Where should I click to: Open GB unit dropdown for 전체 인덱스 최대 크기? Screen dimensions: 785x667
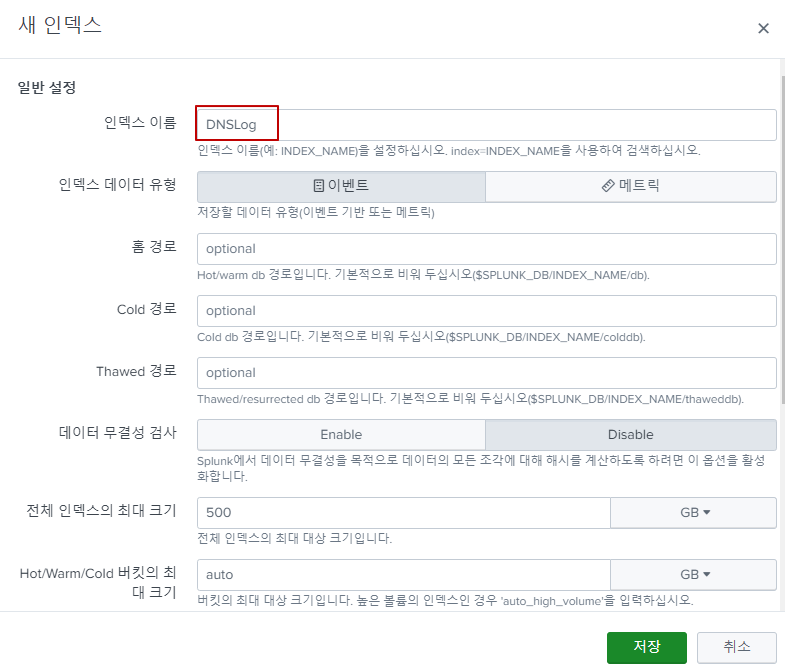[x=694, y=513]
